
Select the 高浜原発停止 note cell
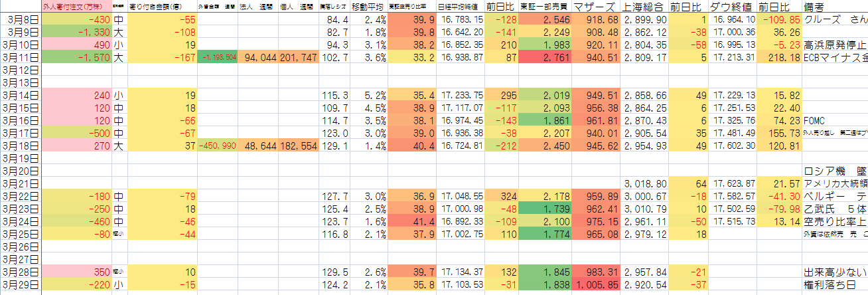pyautogui.click(x=833, y=45)
